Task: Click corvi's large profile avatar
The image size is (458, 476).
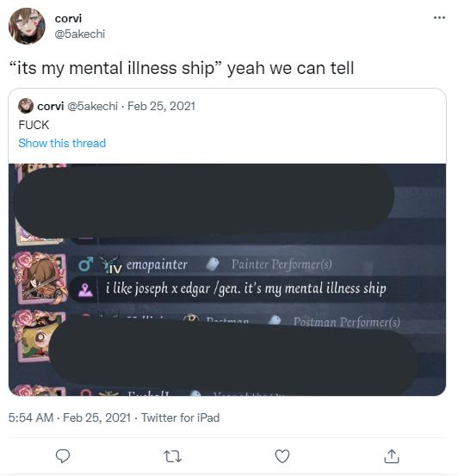Action: pyautogui.click(x=27, y=26)
